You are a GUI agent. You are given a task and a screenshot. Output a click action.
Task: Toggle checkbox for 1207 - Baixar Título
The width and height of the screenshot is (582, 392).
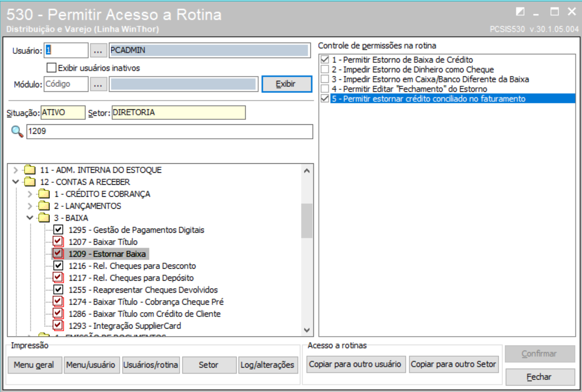click(58, 241)
